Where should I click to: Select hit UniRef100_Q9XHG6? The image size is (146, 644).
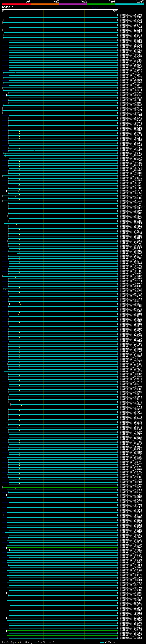click(x=131, y=477)
